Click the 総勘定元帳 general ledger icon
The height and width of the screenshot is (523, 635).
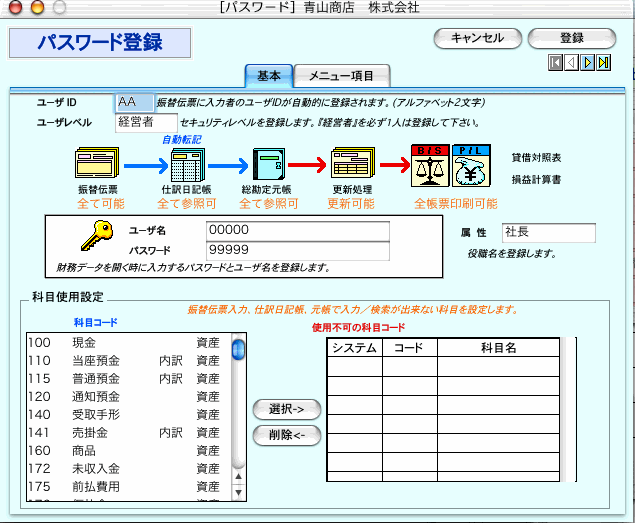270,164
